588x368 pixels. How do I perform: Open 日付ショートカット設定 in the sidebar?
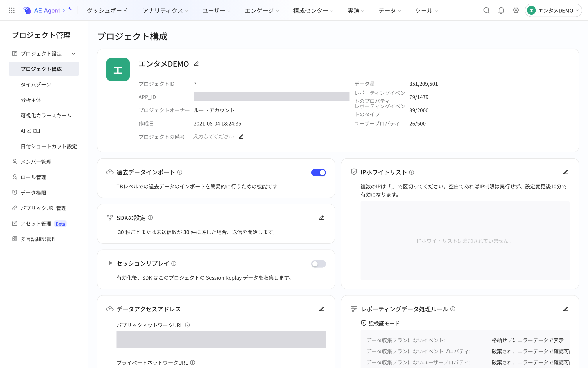[x=44, y=146]
